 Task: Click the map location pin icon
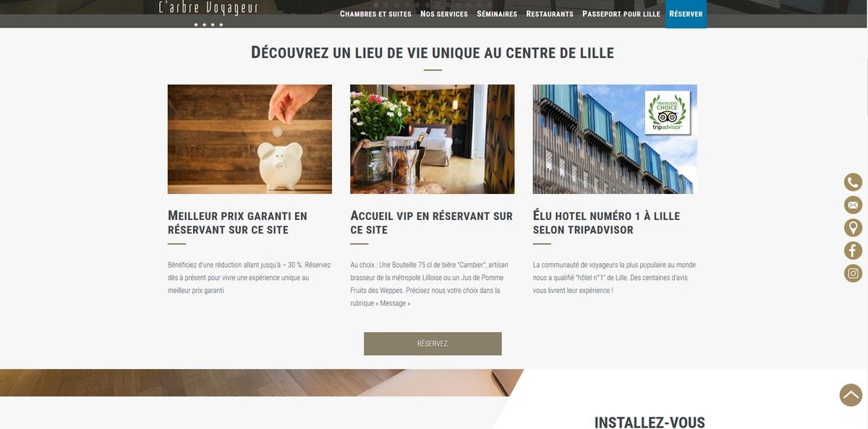tap(853, 228)
